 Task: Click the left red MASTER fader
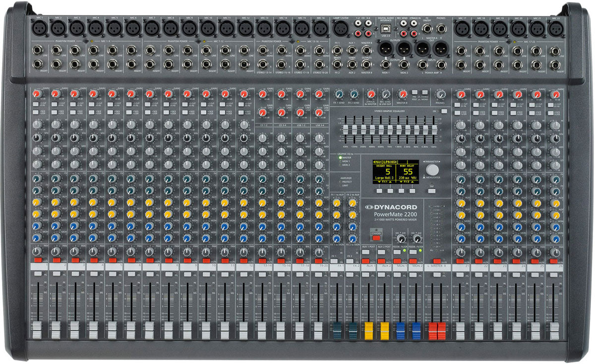(x=432, y=331)
